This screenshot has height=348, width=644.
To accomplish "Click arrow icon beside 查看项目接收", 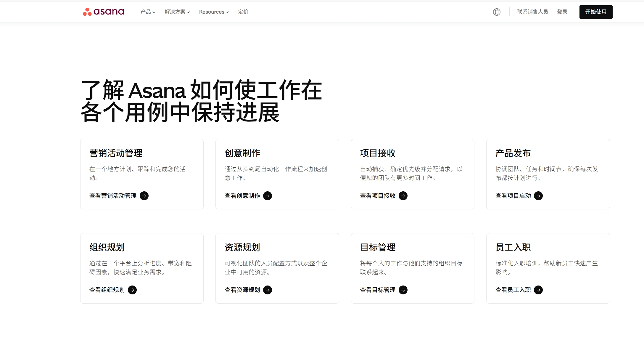I will click(403, 196).
